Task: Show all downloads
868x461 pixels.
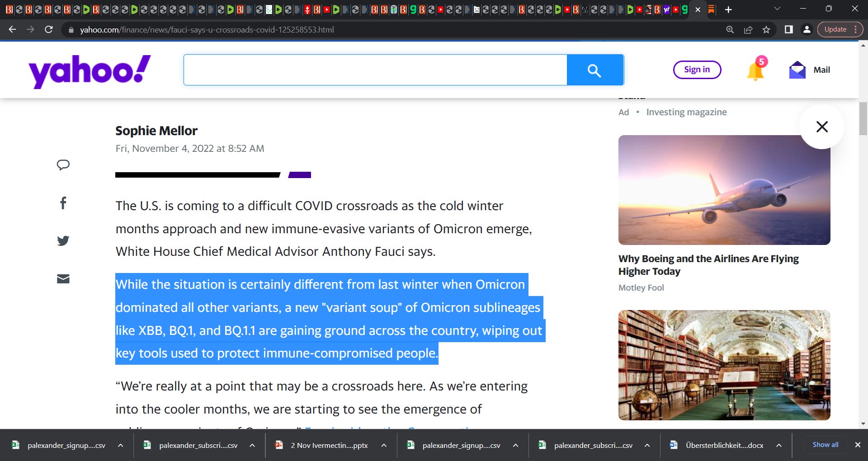Action: click(826, 445)
